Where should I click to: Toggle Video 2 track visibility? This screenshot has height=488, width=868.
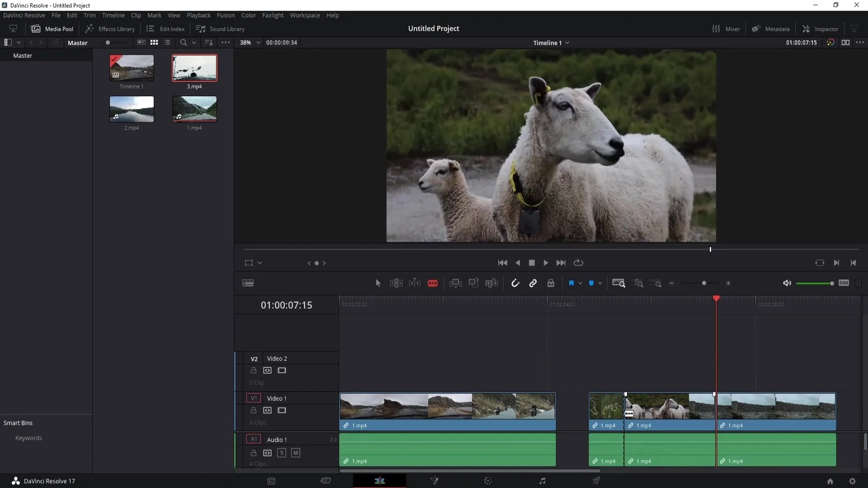coord(282,370)
